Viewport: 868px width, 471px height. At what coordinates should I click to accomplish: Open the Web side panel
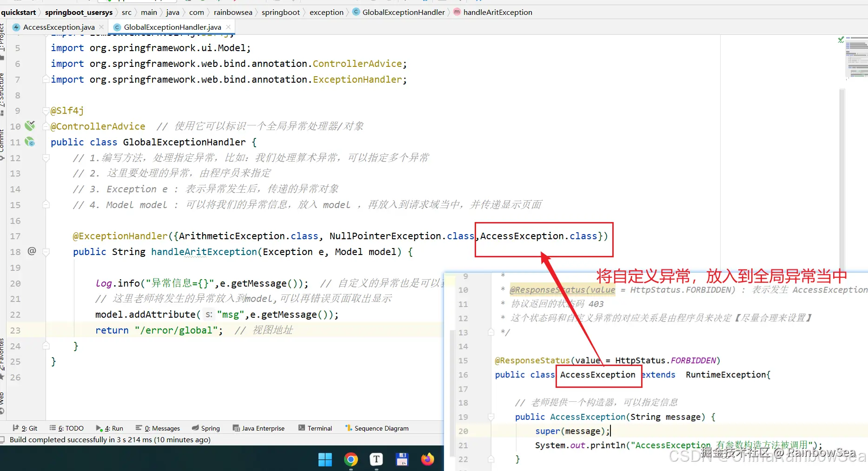tap(2, 402)
